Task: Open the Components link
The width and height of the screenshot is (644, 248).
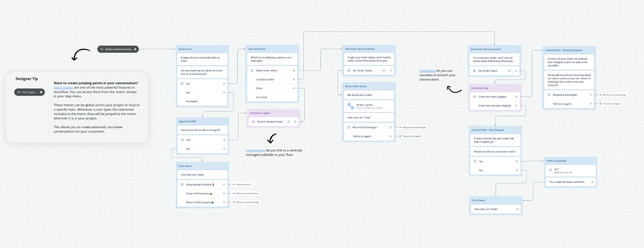Action: [255, 150]
